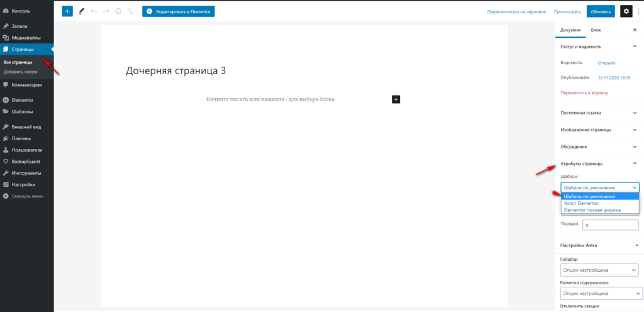This screenshot has height=312, width=644.
Task: Click the blue add block plus icon
Action: [67, 11]
